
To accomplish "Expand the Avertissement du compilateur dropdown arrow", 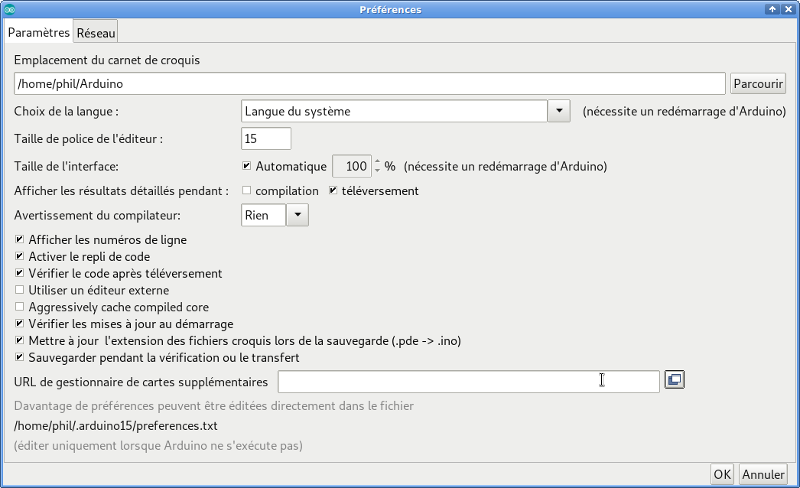I will click(297, 215).
